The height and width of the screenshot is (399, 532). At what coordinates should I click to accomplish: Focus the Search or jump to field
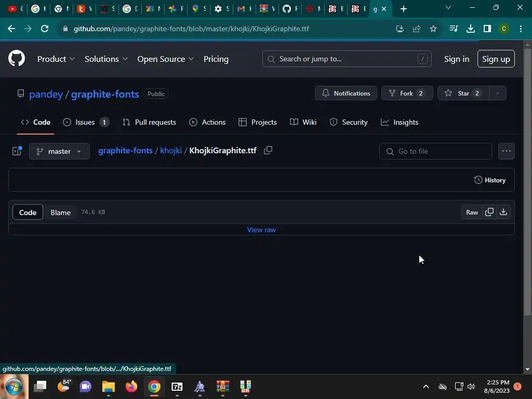[347, 59]
